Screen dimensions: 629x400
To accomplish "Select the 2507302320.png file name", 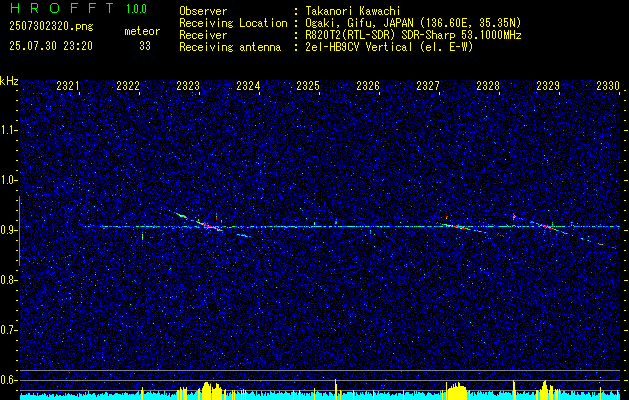I will point(51,27).
